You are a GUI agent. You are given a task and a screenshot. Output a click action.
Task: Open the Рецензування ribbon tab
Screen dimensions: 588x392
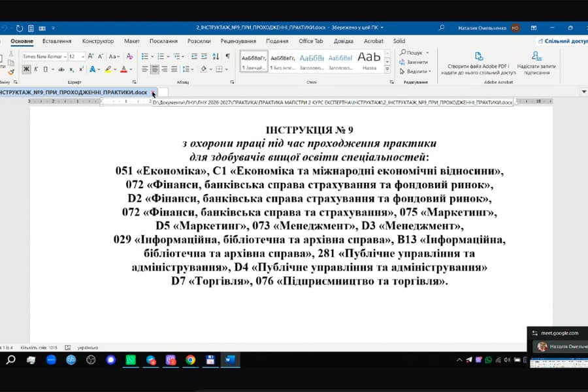click(x=238, y=41)
